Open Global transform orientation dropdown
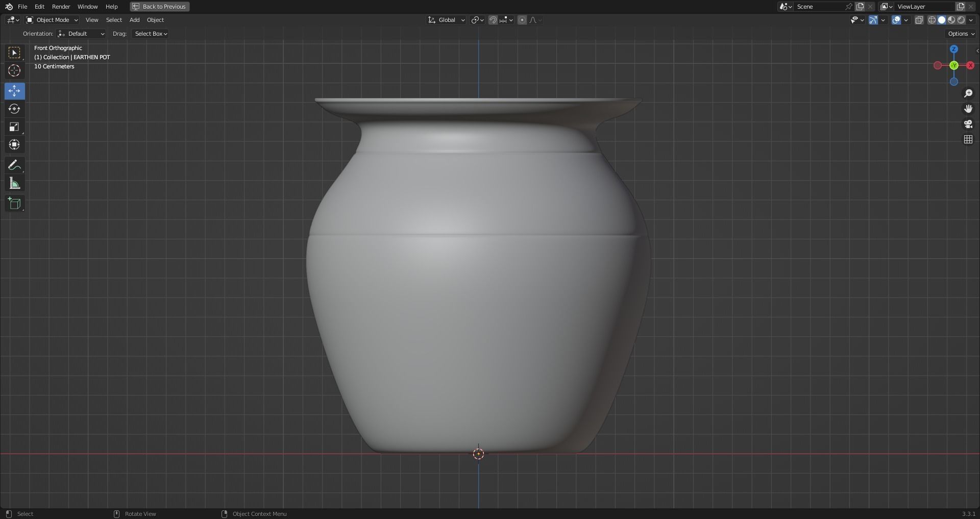The image size is (980, 519). click(x=447, y=20)
